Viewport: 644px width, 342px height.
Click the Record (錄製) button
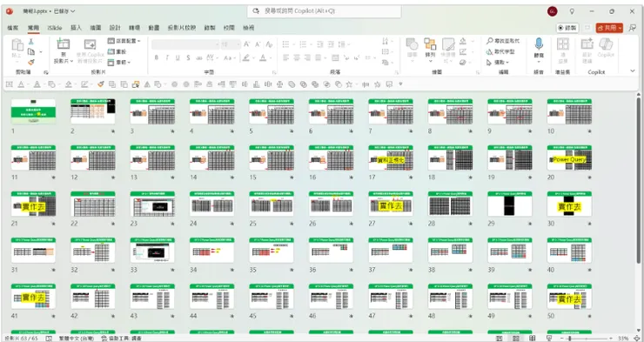[567, 28]
